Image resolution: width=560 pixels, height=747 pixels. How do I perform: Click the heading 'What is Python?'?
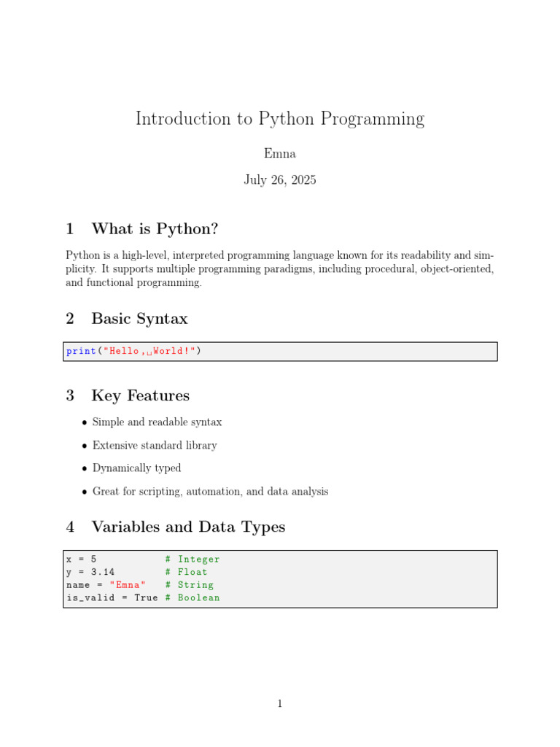[x=155, y=228]
